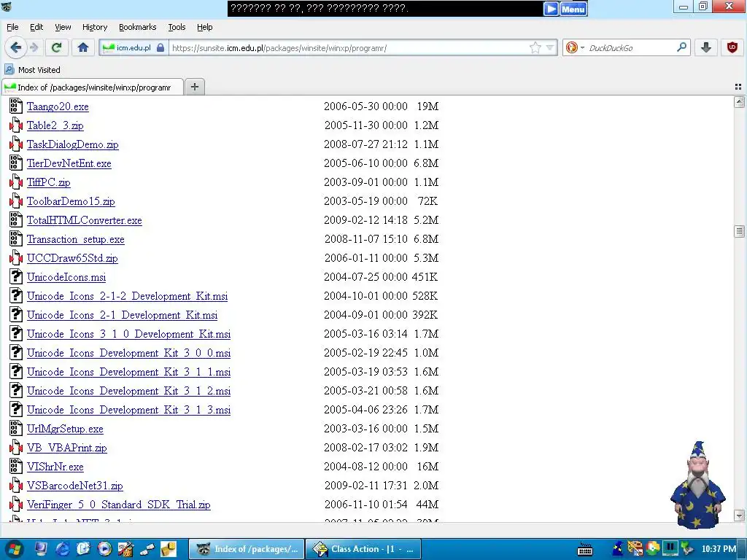
Task: Reload the page with the refresh icon
Action: tap(57, 47)
